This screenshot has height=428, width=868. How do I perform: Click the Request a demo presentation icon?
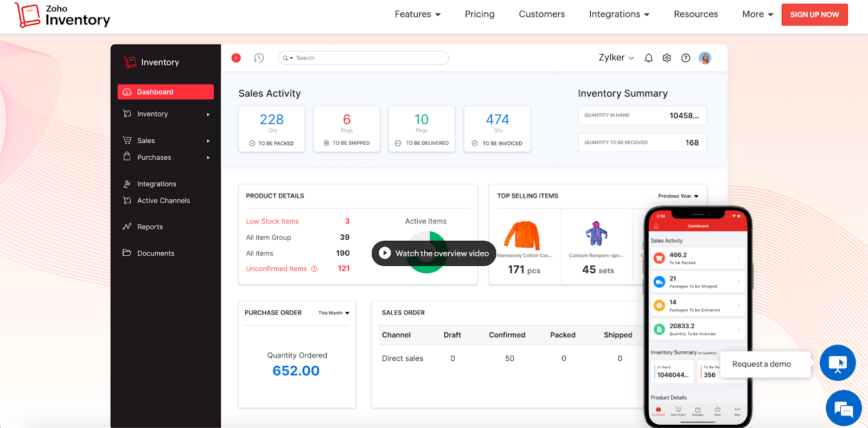[838, 363]
